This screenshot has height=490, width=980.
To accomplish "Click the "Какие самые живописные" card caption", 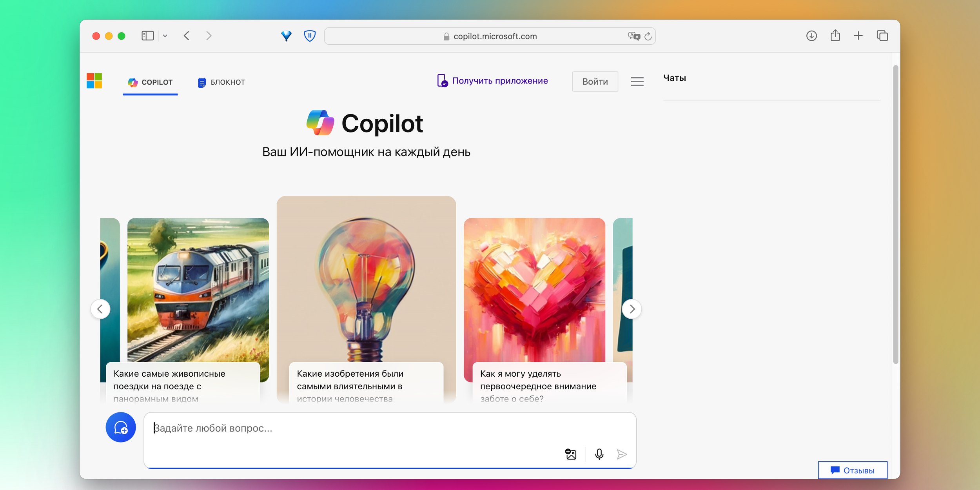I will click(x=183, y=383).
